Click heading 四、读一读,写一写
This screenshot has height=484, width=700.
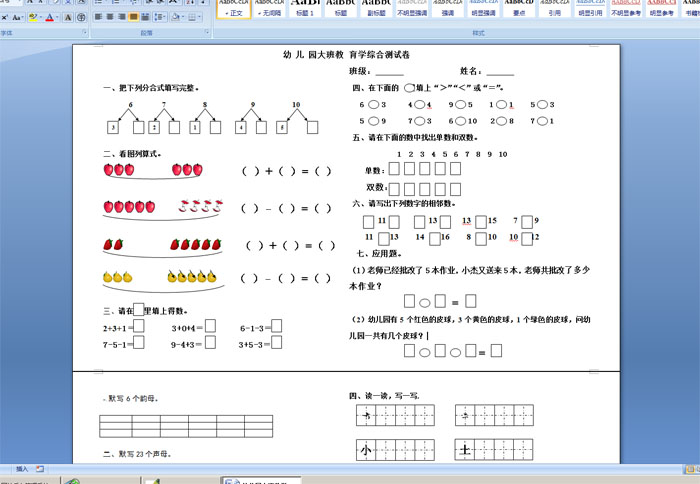click(x=384, y=396)
